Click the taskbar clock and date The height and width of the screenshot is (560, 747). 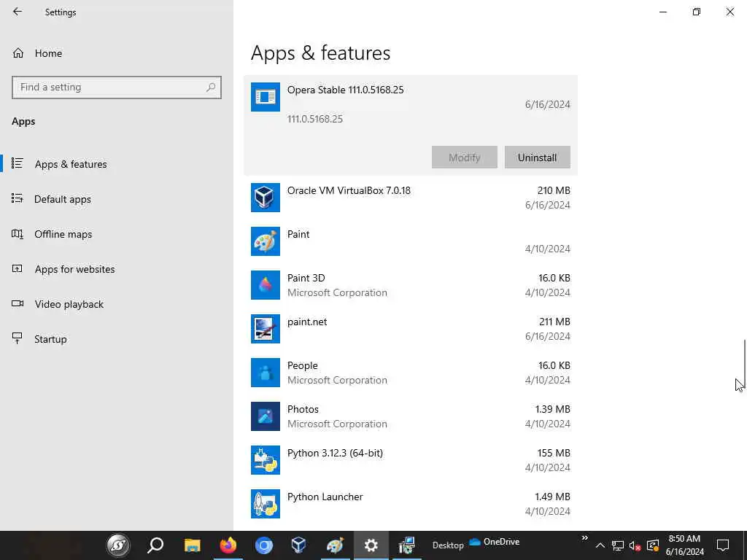pyautogui.click(x=684, y=545)
